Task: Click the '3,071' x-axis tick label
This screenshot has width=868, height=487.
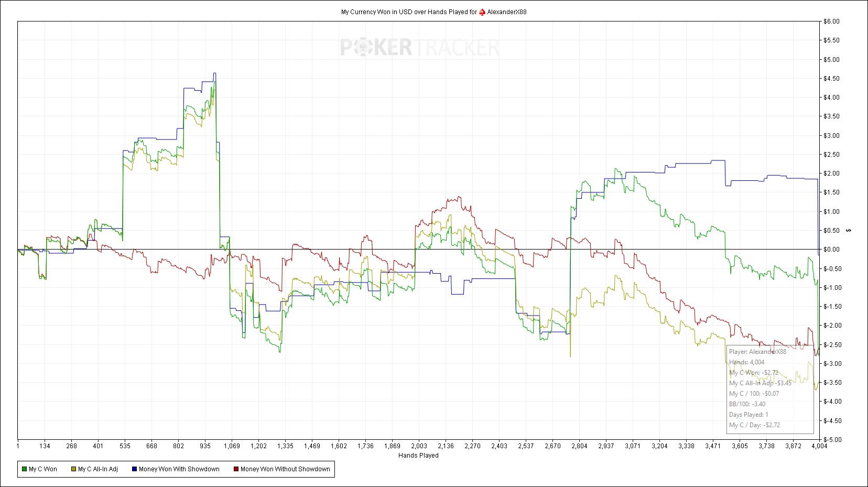Action: [633, 447]
